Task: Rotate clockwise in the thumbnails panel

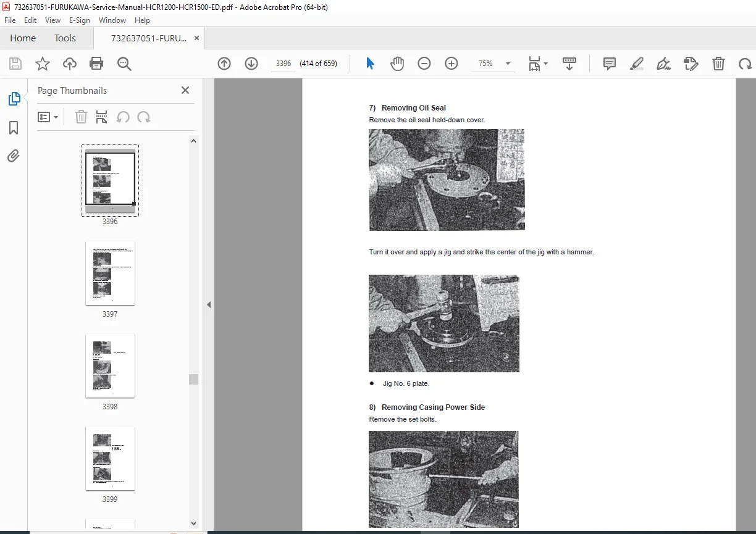Action: (x=144, y=117)
